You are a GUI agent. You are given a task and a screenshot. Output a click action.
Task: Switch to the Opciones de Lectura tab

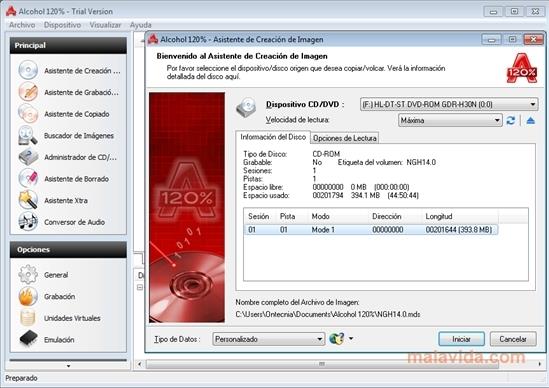[345, 138]
